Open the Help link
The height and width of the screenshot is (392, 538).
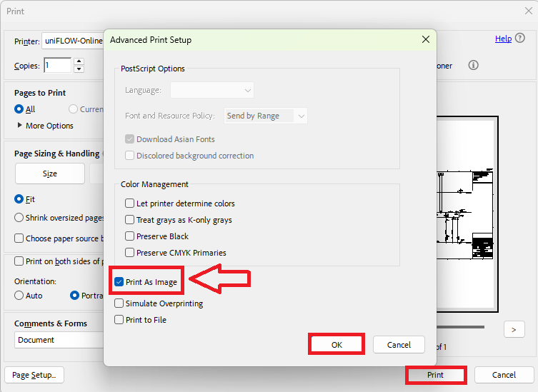(x=503, y=39)
